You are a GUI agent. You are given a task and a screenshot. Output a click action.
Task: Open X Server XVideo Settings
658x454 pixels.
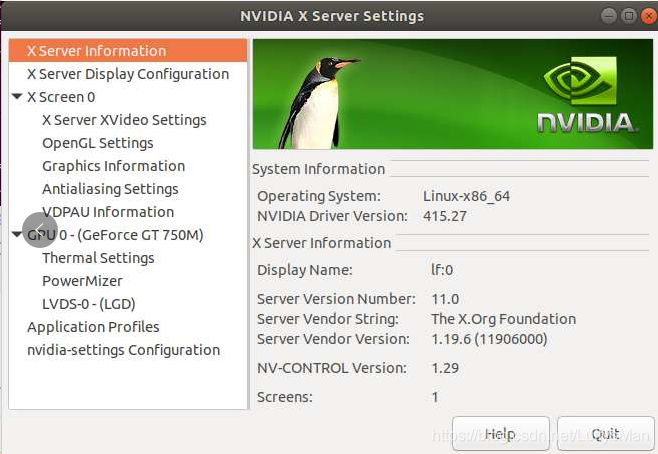(124, 120)
